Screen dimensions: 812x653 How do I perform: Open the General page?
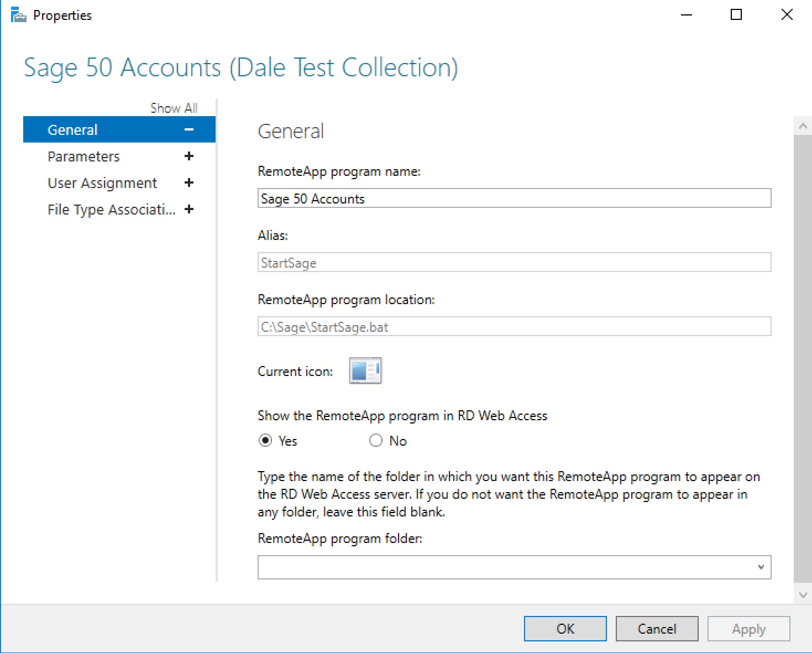click(119, 130)
